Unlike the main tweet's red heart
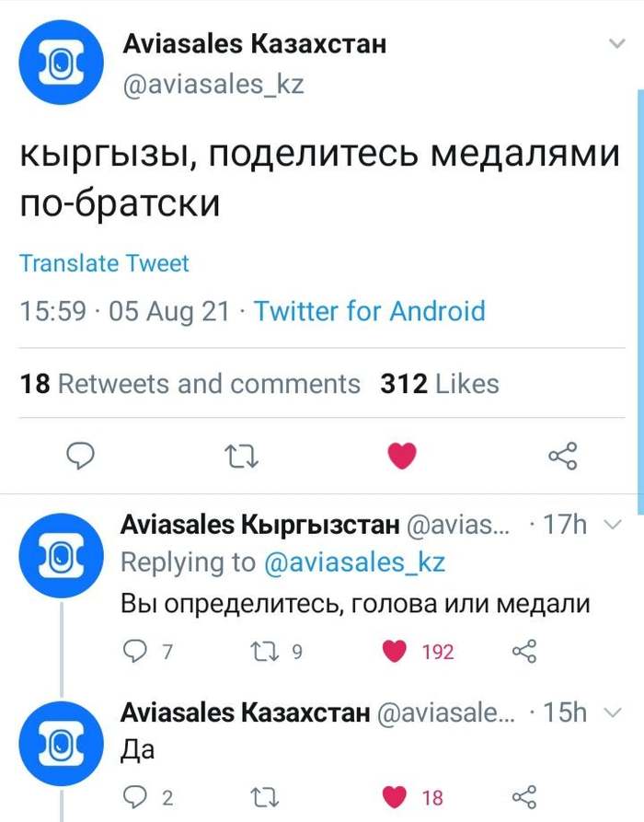Screen dimensions: 644x822 coord(402,453)
